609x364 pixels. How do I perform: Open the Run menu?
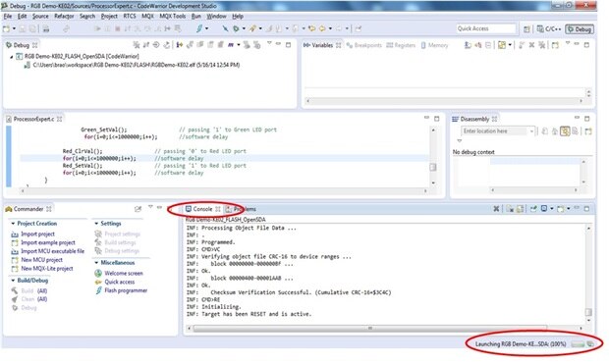pyautogui.click(x=196, y=17)
